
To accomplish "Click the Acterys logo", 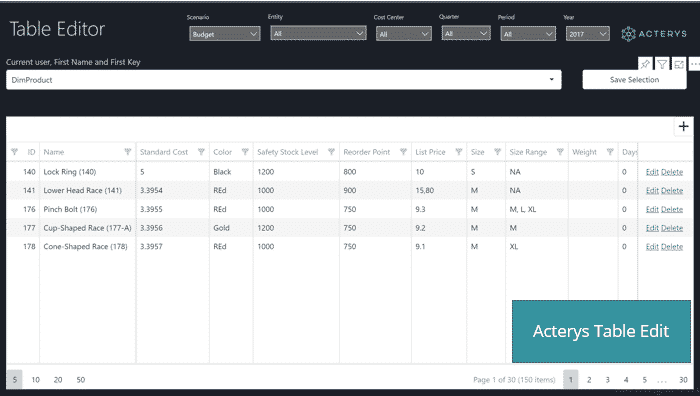I will (654, 34).
